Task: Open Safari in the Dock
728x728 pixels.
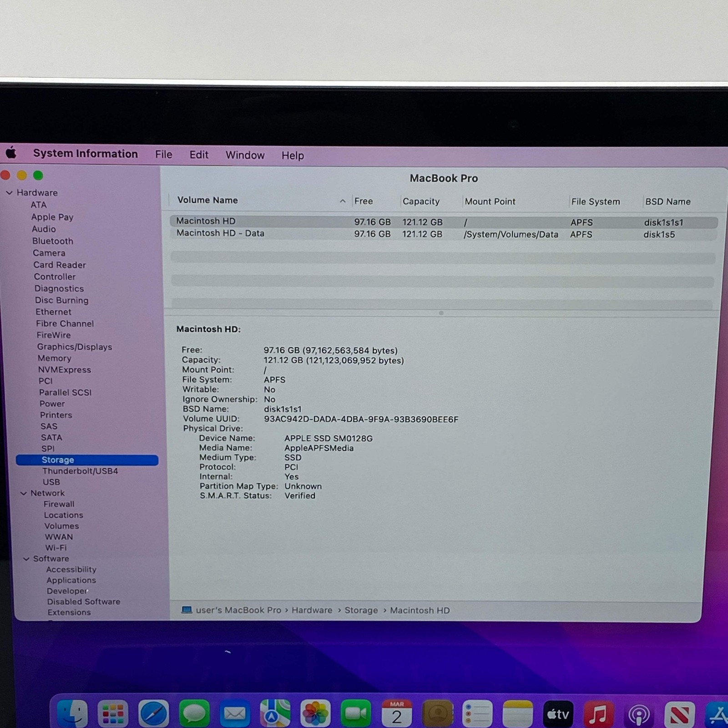Action: click(153, 713)
